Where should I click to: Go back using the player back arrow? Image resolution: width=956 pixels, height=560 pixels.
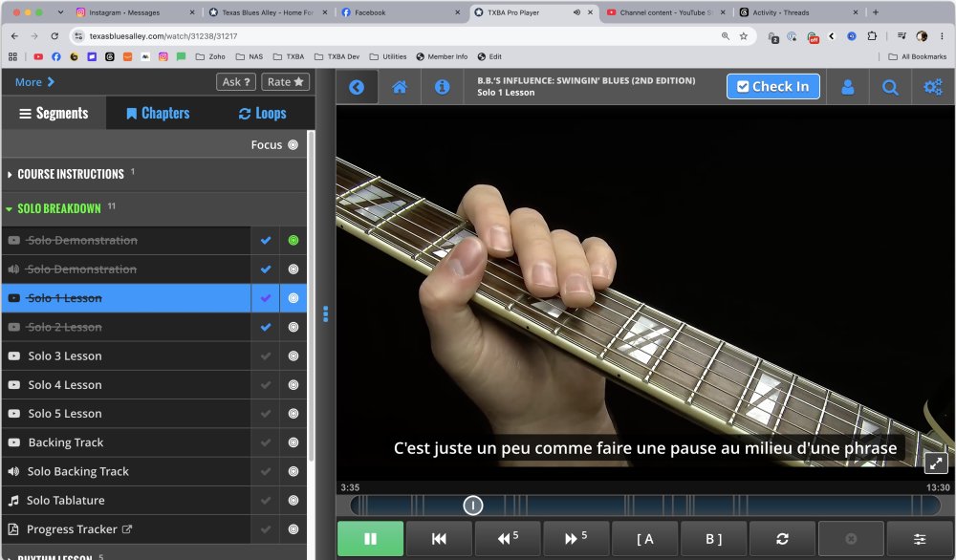(x=357, y=87)
